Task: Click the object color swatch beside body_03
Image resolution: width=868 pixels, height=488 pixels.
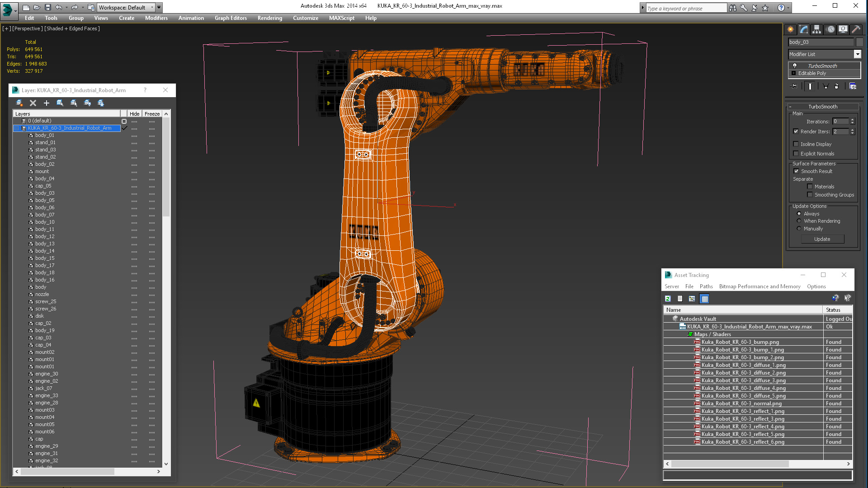Action: click(x=859, y=42)
